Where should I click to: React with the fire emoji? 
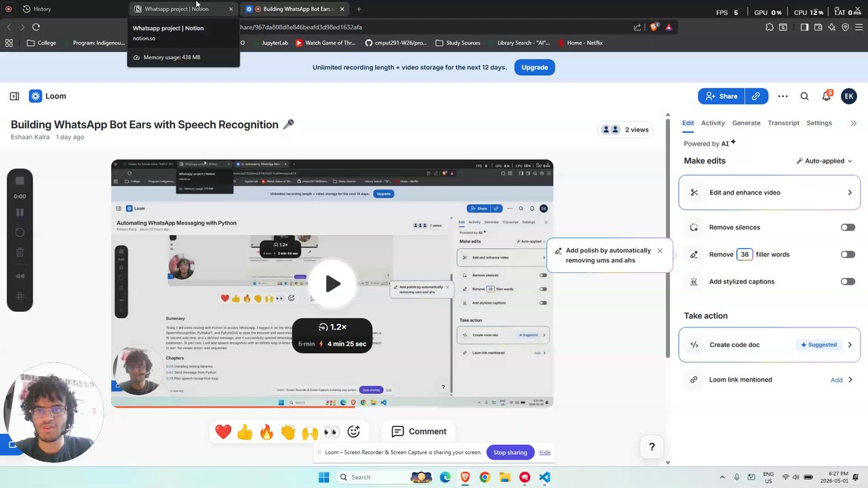pyautogui.click(x=267, y=432)
